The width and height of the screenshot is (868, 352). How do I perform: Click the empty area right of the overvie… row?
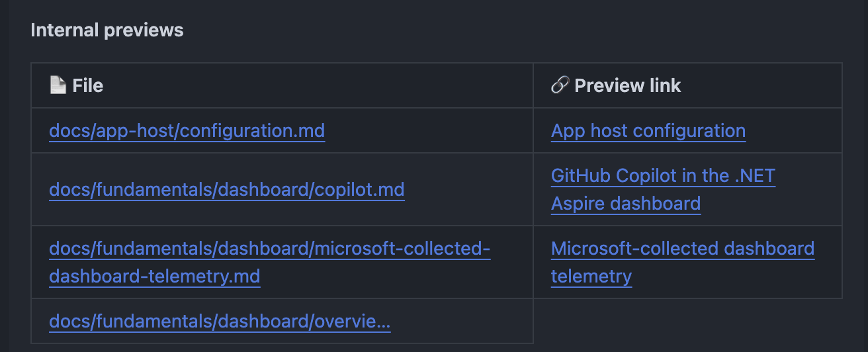688,322
